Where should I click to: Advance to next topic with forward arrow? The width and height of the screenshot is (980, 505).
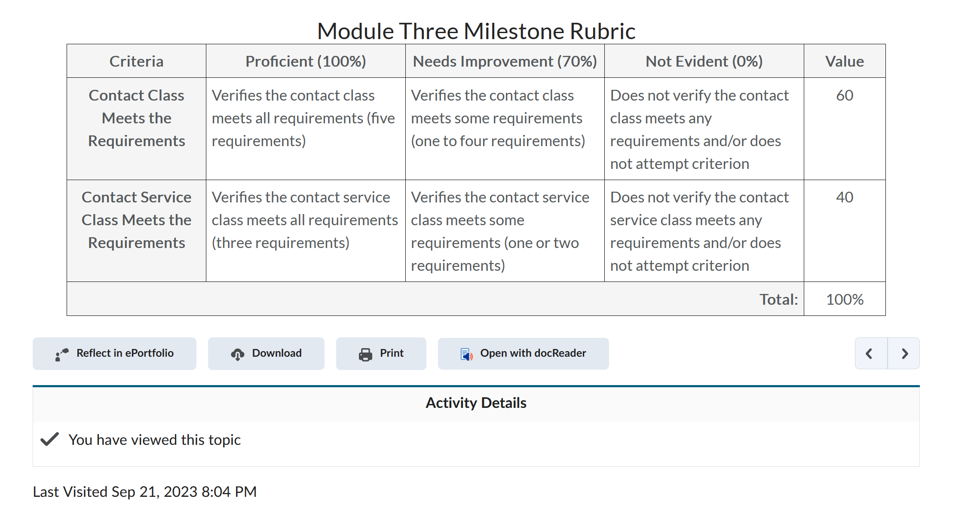click(x=904, y=353)
